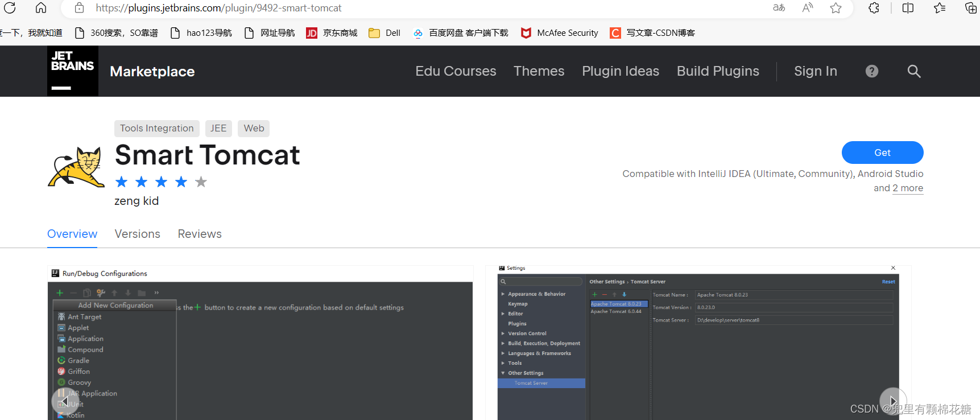The height and width of the screenshot is (420, 980).
Task: Open the zeng kid author link
Action: tap(137, 201)
